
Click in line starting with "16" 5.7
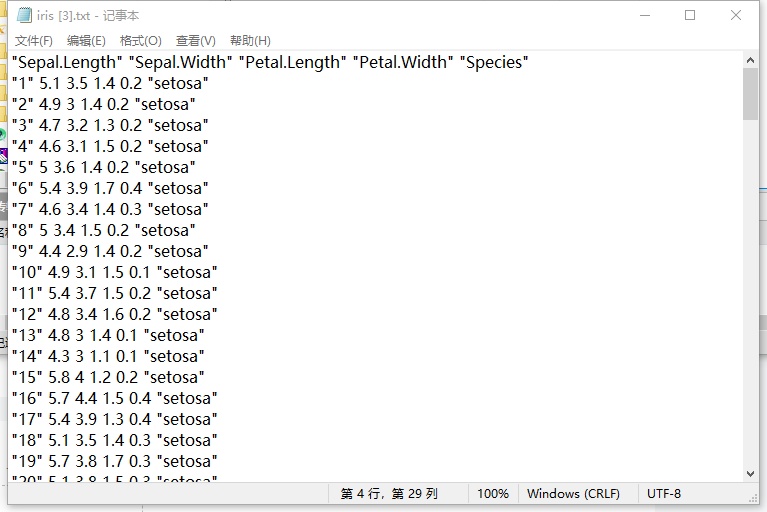[114, 399]
